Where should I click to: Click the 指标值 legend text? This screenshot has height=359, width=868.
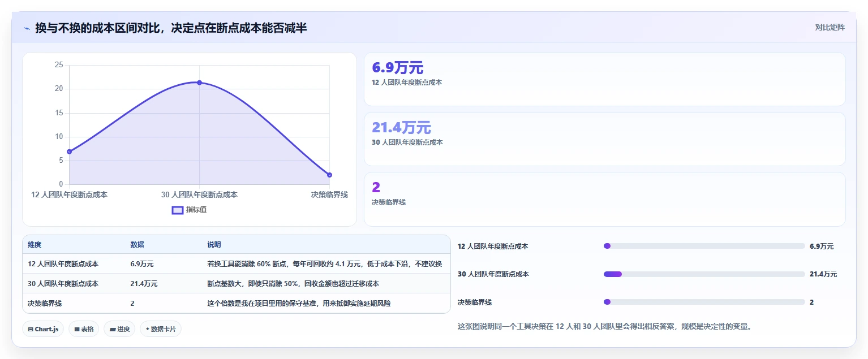(196, 210)
